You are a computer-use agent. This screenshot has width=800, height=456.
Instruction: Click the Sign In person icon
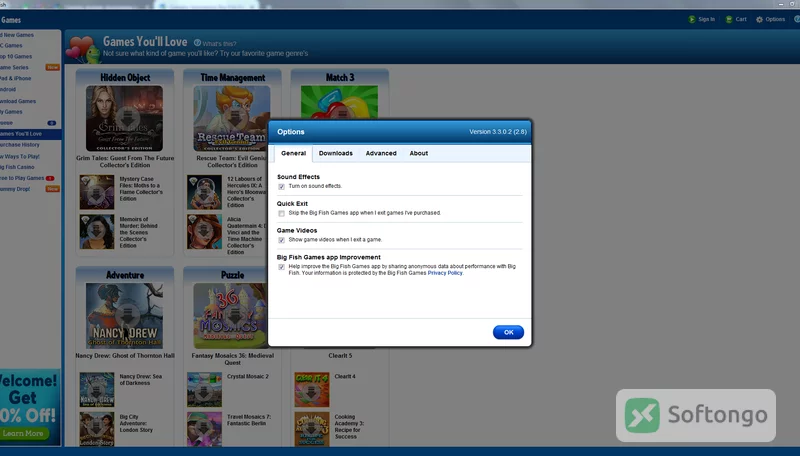click(x=692, y=19)
